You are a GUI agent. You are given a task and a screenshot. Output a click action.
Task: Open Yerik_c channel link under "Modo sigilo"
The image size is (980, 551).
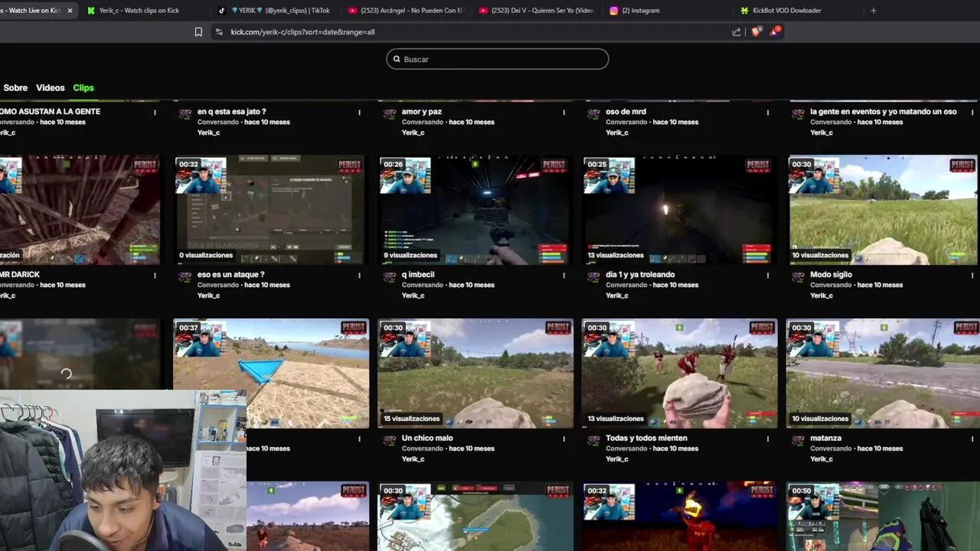(x=822, y=295)
